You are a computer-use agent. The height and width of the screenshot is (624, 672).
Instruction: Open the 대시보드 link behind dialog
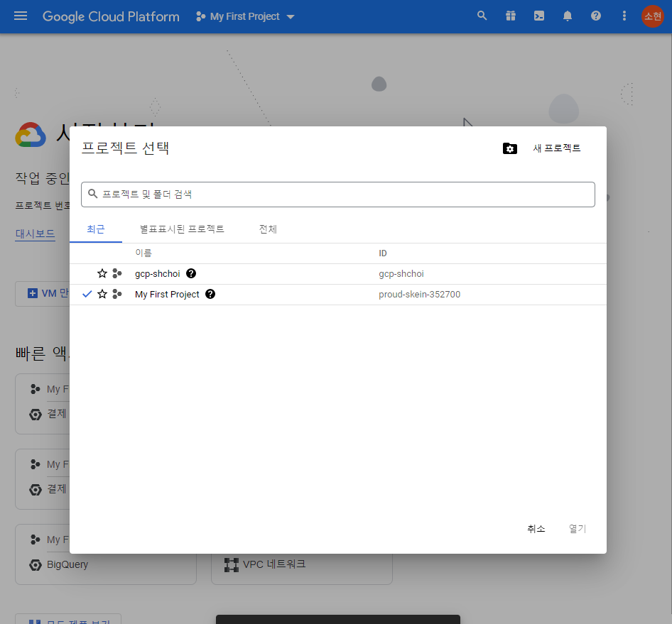point(35,234)
